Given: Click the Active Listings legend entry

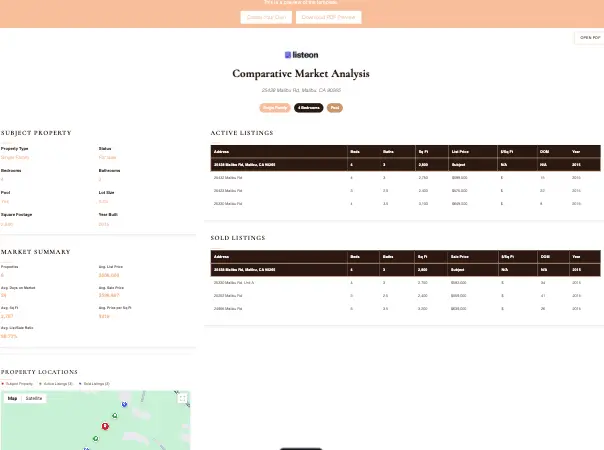Looking at the screenshot, I should pyautogui.click(x=56, y=384).
